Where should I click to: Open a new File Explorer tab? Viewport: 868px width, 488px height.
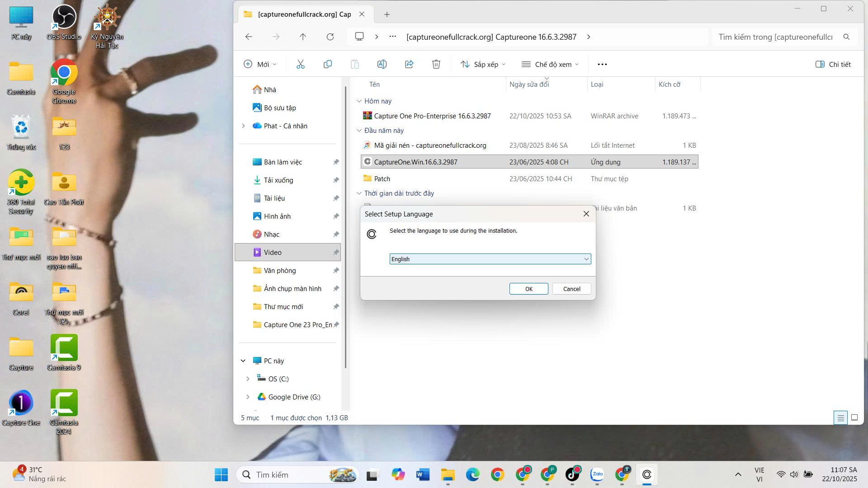[x=387, y=14]
